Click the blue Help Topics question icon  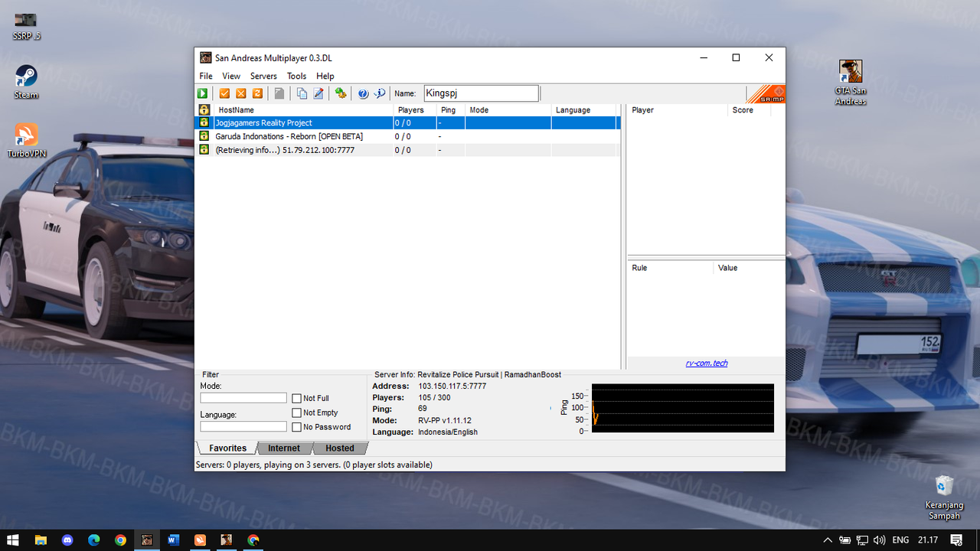363,93
